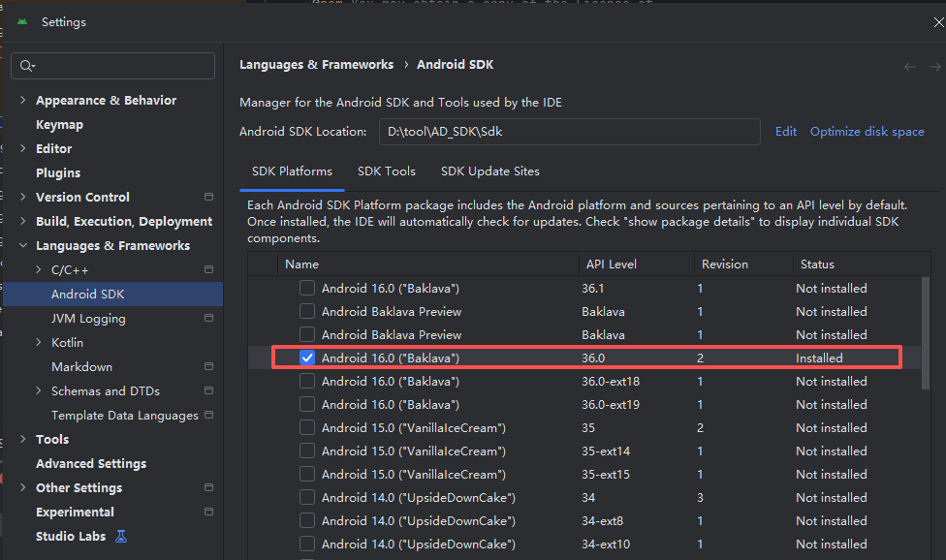Click the forward navigation arrow icon

(935, 67)
